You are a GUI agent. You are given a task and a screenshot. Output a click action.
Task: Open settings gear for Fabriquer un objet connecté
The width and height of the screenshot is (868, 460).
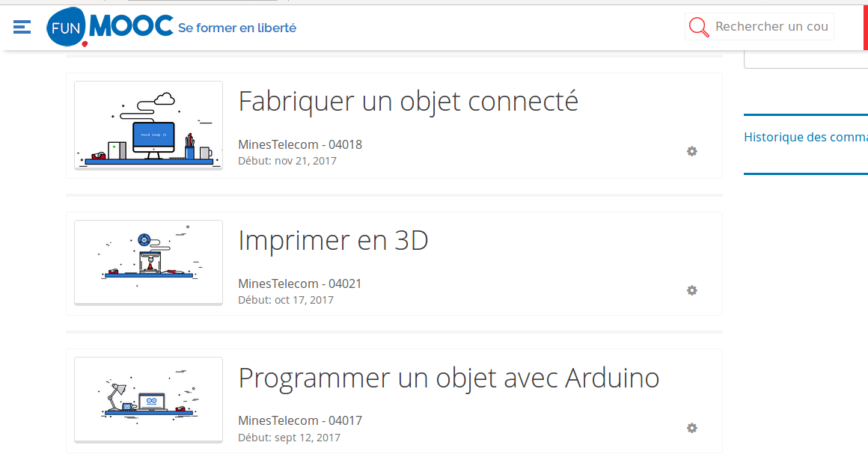click(x=692, y=151)
